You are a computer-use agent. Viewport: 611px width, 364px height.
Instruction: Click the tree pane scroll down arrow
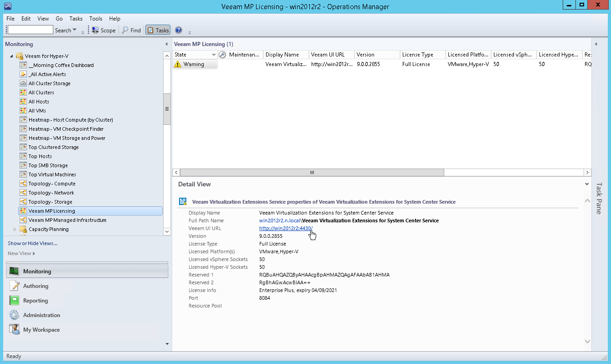point(167,231)
